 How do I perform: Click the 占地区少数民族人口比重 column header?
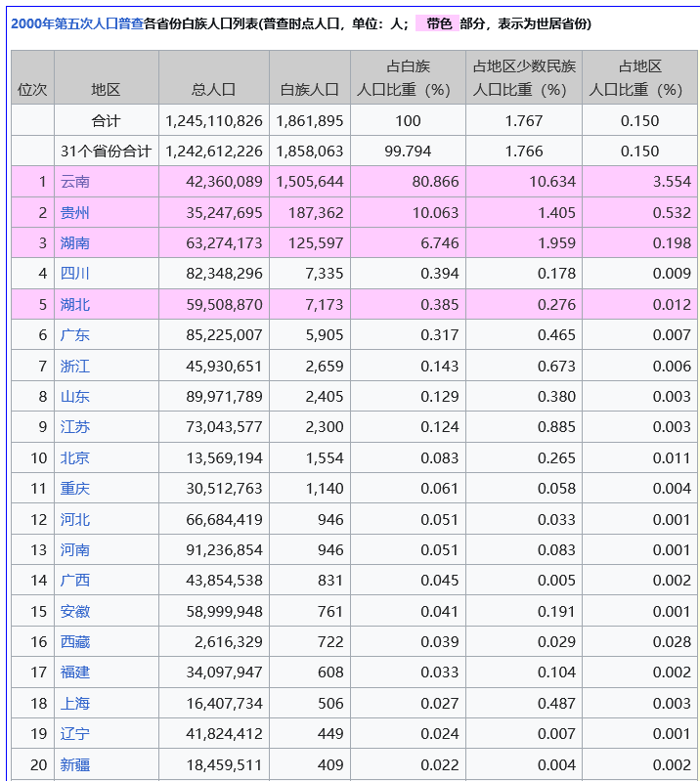point(524,77)
